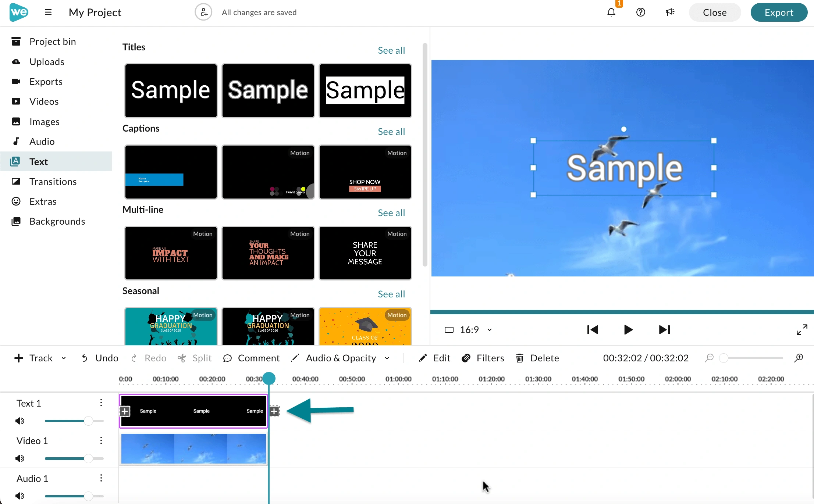Open the notifications bell
The height and width of the screenshot is (504, 814).
click(611, 12)
